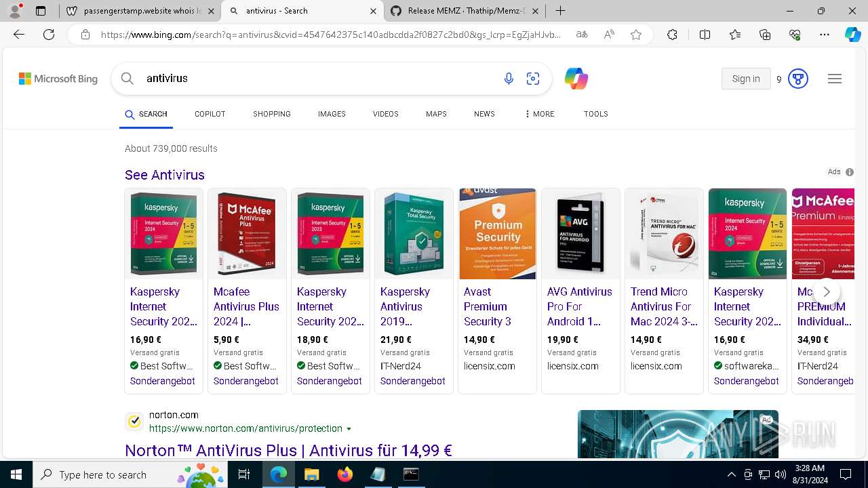The width and height of the screenshot is (868, 488).
Task: Open the notifications center icon
Action: (846, 474)
